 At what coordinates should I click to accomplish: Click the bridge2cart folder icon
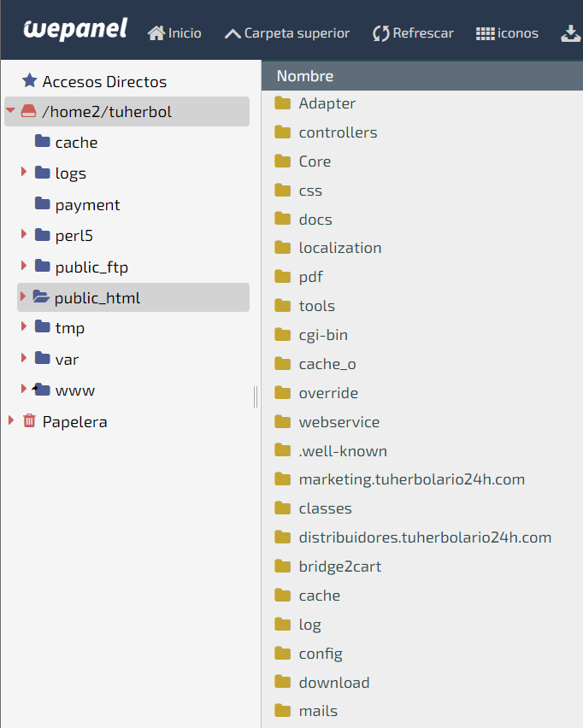(282, 567)
